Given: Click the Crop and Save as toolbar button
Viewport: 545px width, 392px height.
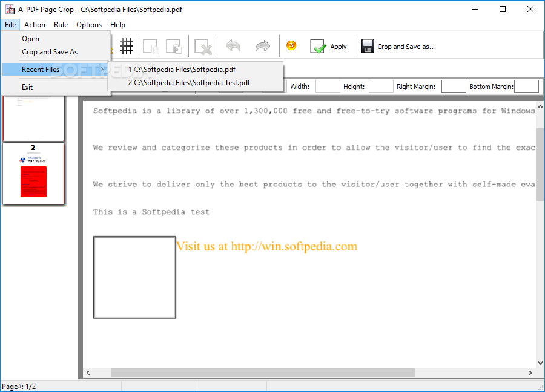Looking at the screenshot, I should (398, 46).
